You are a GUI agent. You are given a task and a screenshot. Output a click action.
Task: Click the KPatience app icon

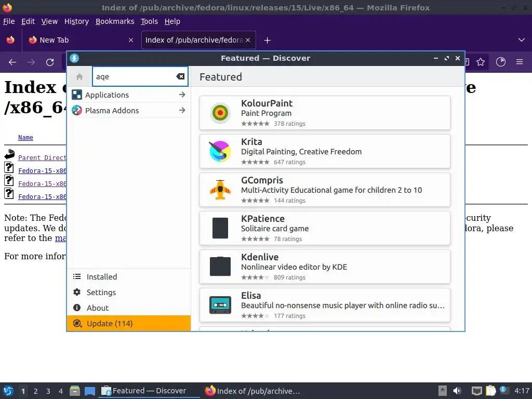[x=220, y=228]
